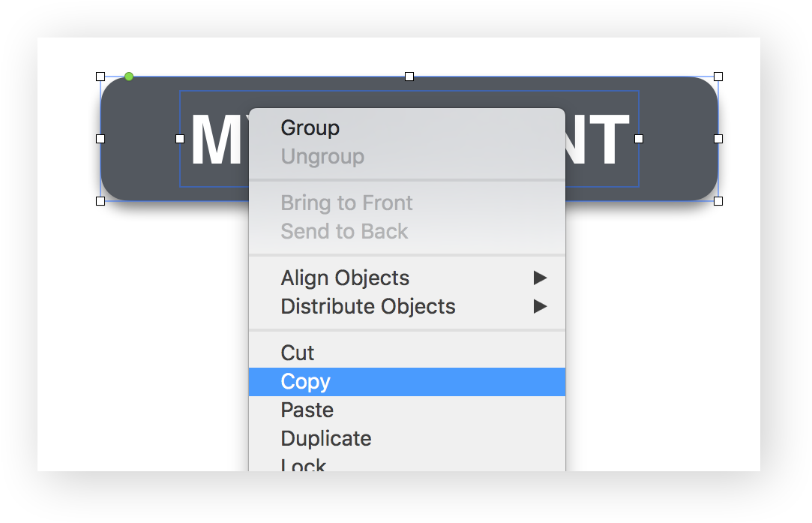The image size is (812, 523).
Task: Expand the Align Objects submenu arrow
Action: [x=540, y=278]
